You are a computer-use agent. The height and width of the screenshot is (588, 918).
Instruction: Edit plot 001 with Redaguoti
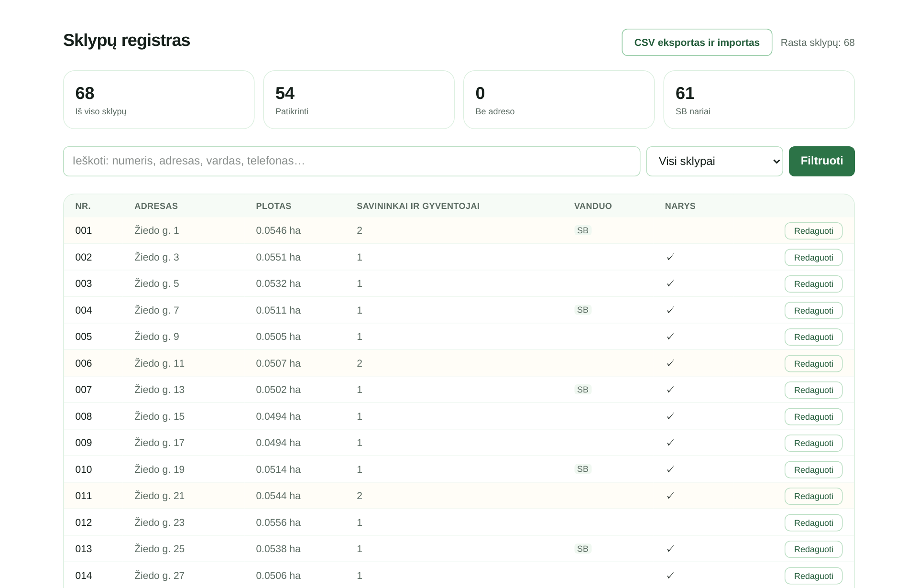[x=813, y=231]
